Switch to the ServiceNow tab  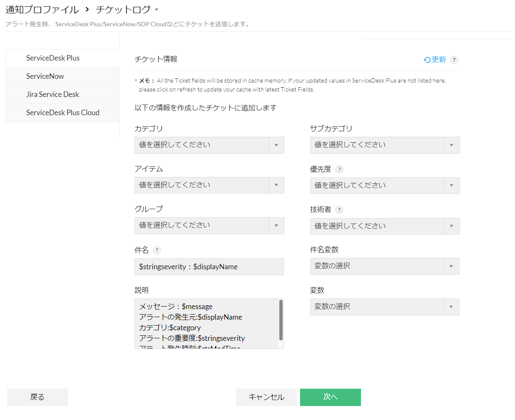click(x=45, y=77)
